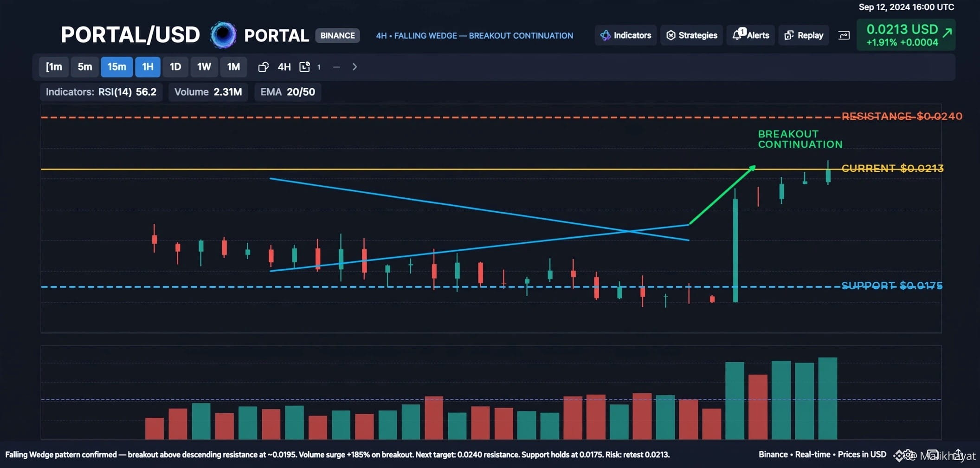Viewport: 980px width, 468px height.
Task: Click the green price change arrow icon
Action: click(x=947, y=32)
